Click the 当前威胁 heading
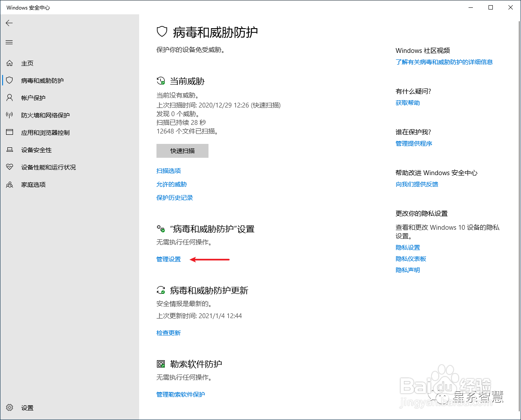The image size is (521, 420). pos(187,81)
